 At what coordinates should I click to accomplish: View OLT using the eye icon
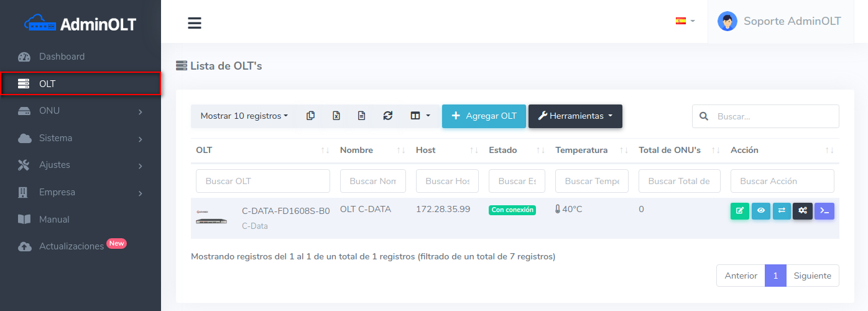(x=760, y=211)
